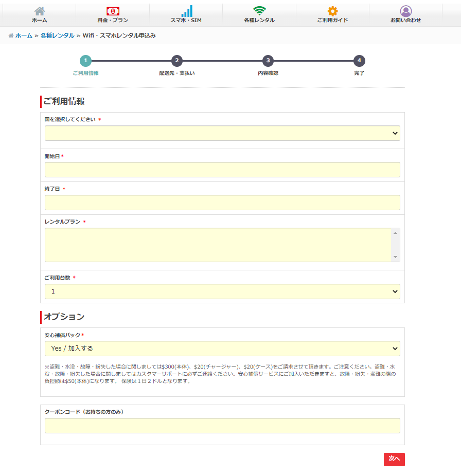Open the ご利用ガイド menu label
Screen dimensions: 461x476
pyautogui.click(x=332, y=21)
